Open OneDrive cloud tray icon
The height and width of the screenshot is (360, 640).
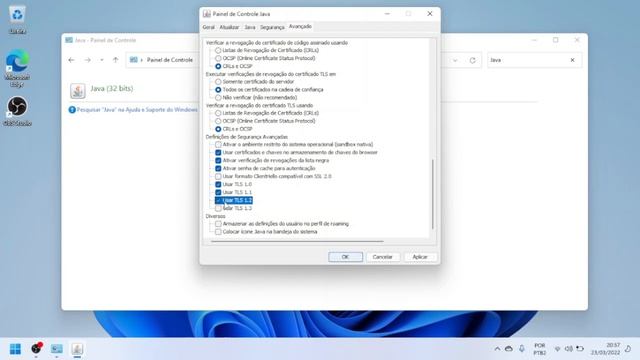(509, 349)
